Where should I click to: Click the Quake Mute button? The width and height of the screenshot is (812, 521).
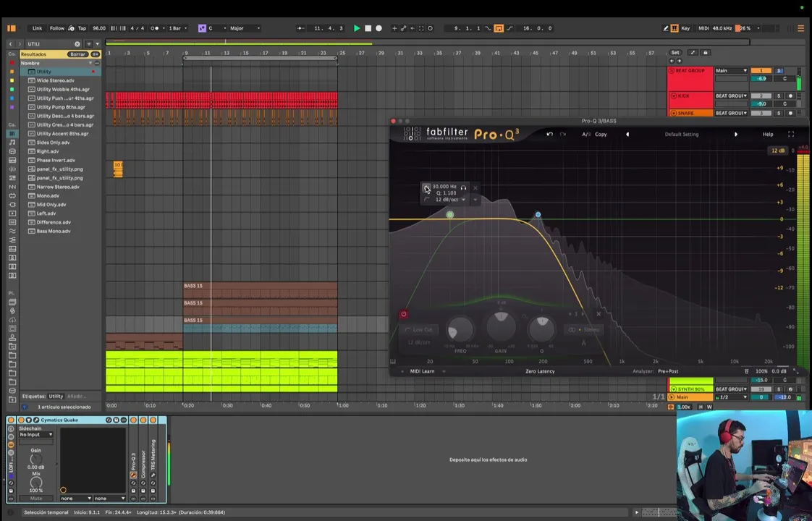36,499
